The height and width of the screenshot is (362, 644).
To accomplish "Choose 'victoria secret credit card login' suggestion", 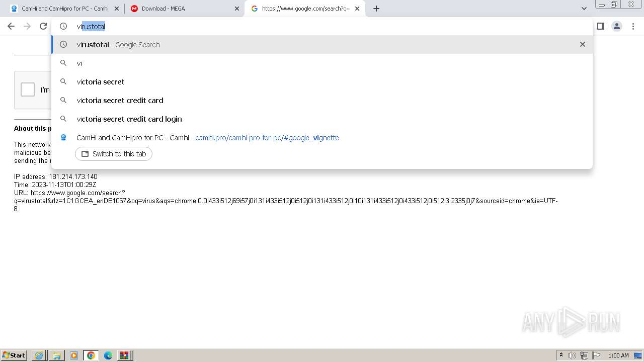I will click(x=322, y=119).
